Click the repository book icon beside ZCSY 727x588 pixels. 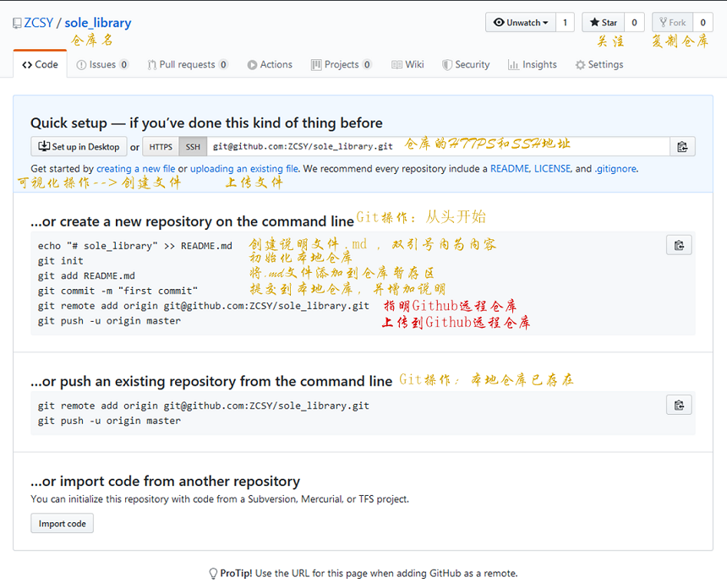pos(17,23)
